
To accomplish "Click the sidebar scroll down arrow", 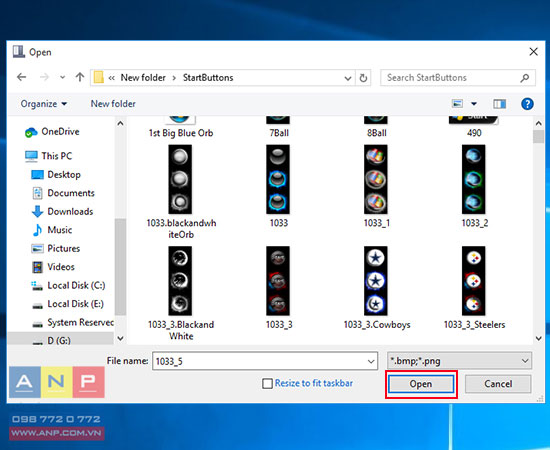I will coord(120,338).
